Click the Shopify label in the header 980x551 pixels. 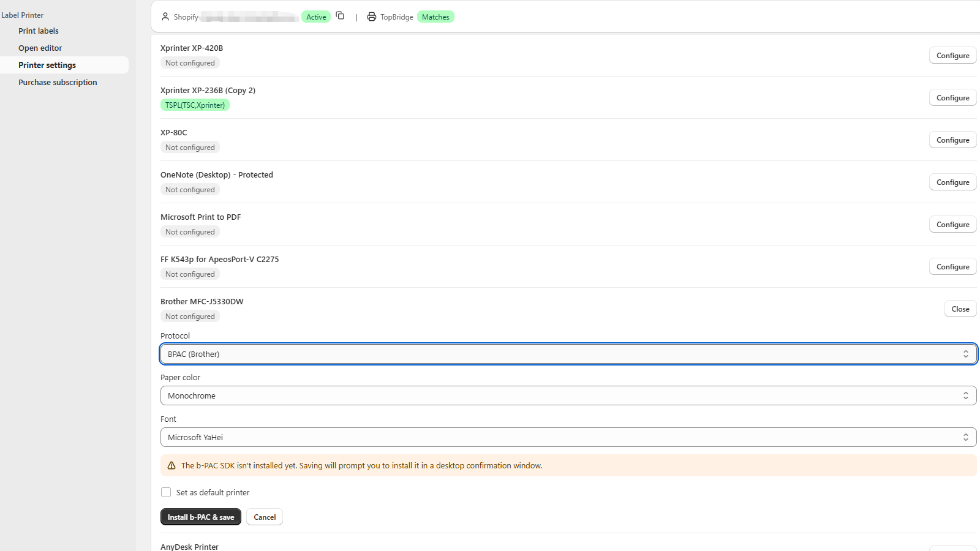coord(186,17)
